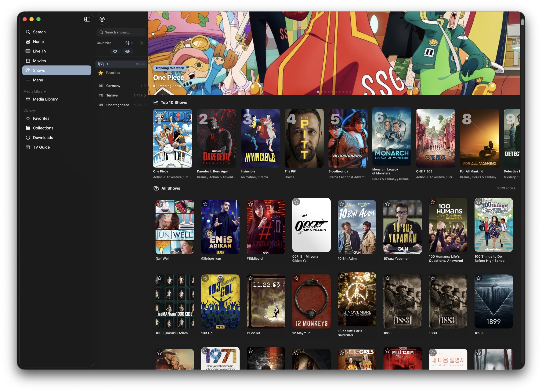542x392 pixels.
Task: Open 12 Maymun poster
Action: point(311,301)
